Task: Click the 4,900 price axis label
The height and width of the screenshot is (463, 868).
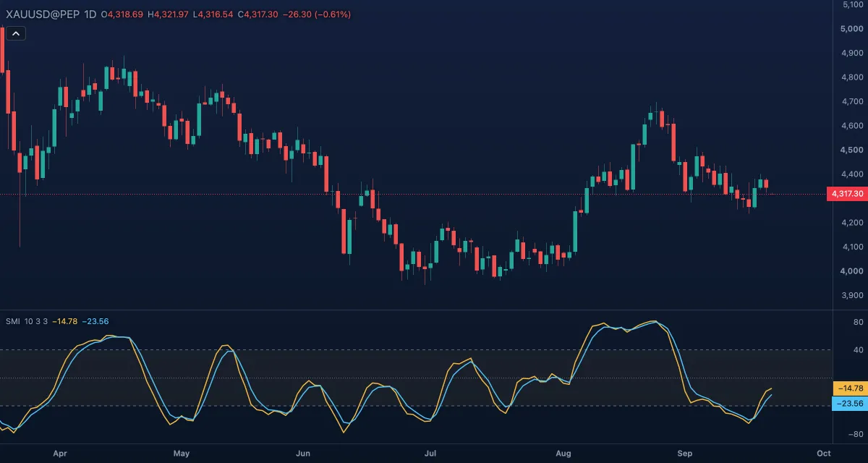Action: point(854,53)
